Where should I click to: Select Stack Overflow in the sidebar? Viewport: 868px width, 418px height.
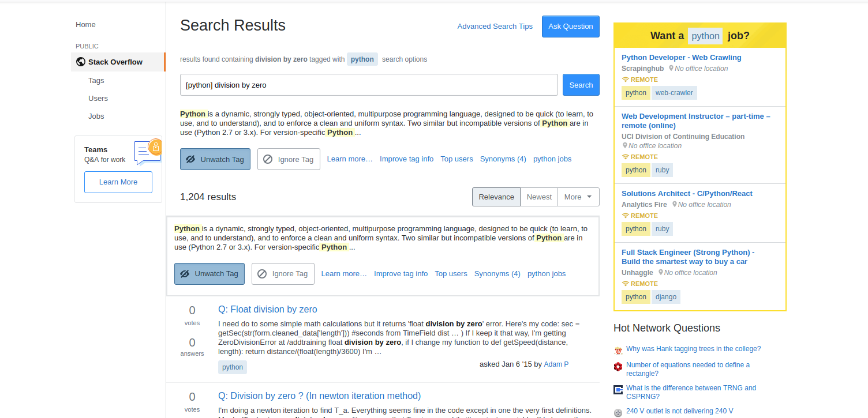[118, 62]
